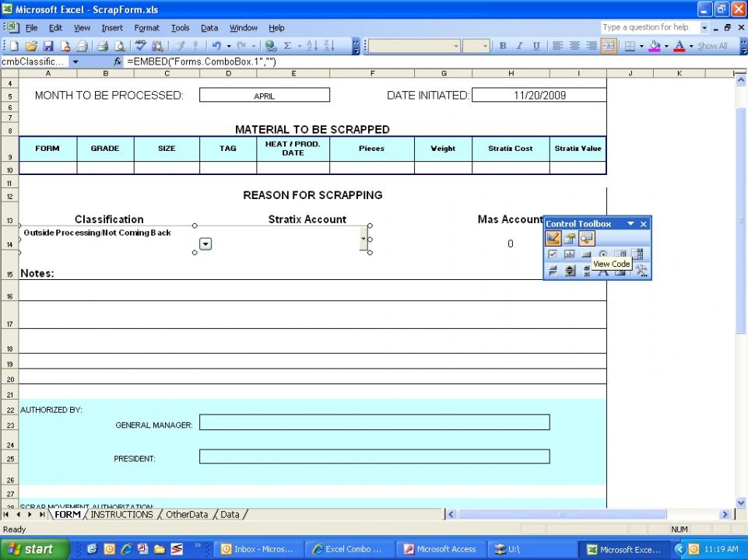Click the horizontal scrollbar thumb
748x560 pixels.
click(x=562, y=514)
